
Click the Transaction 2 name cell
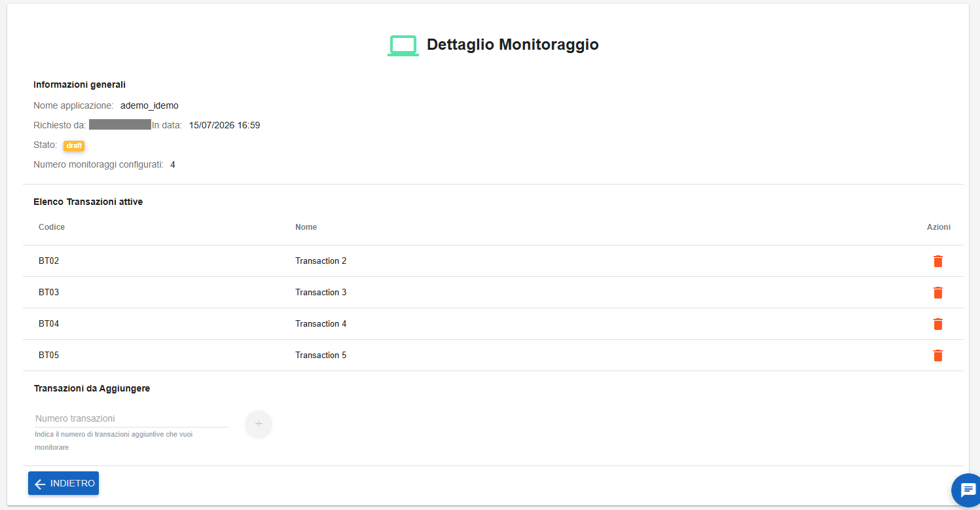321,261
